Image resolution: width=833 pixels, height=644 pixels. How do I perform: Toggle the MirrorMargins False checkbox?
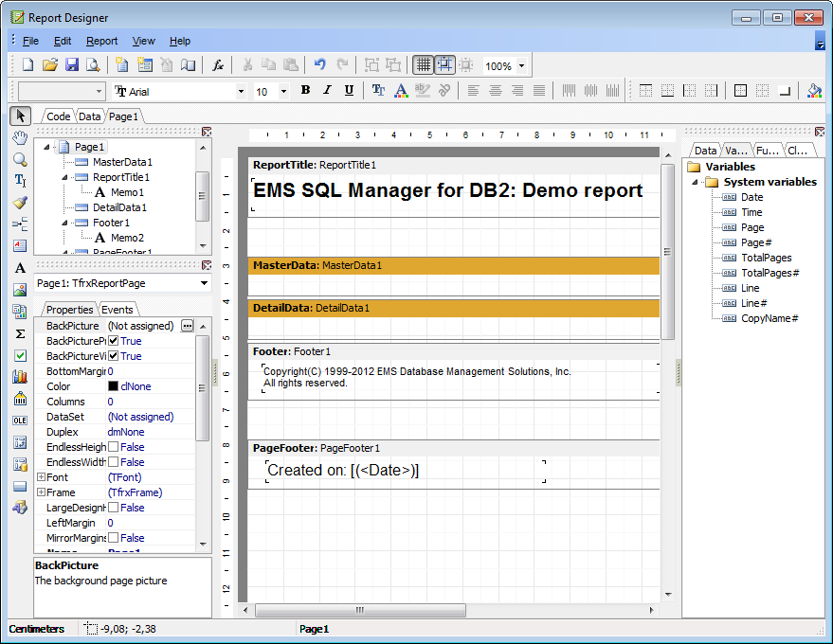click(x=113, y=538)
